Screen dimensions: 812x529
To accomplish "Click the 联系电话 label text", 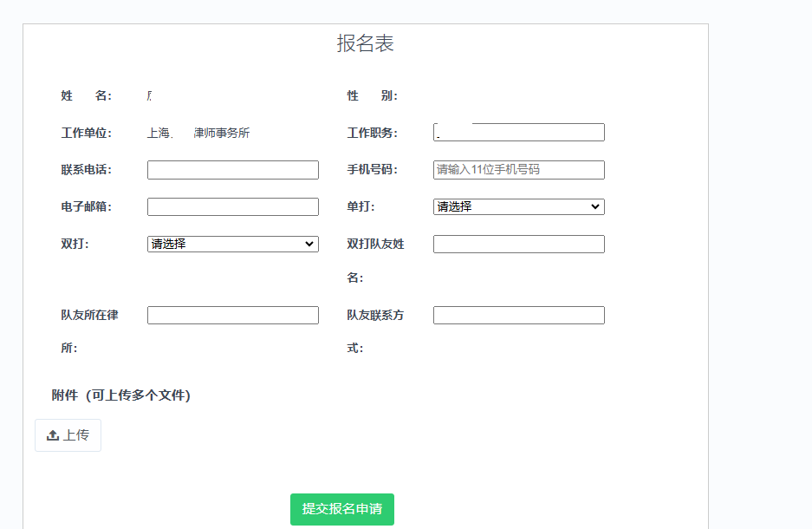I will point(86,170).
